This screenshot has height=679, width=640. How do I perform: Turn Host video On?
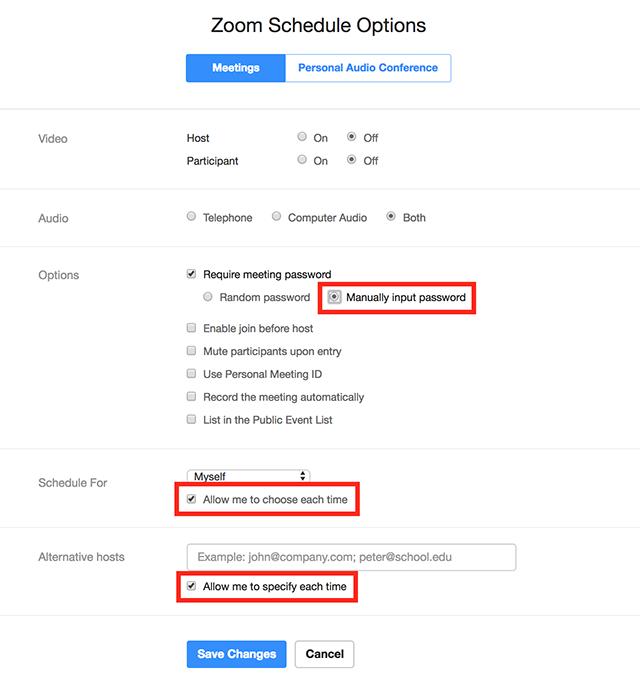(302, 137)
